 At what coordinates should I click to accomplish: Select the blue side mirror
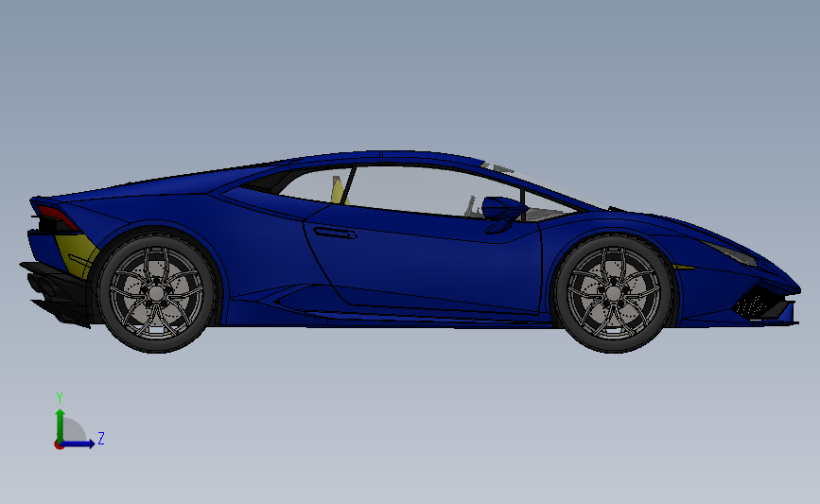[502, 211]
